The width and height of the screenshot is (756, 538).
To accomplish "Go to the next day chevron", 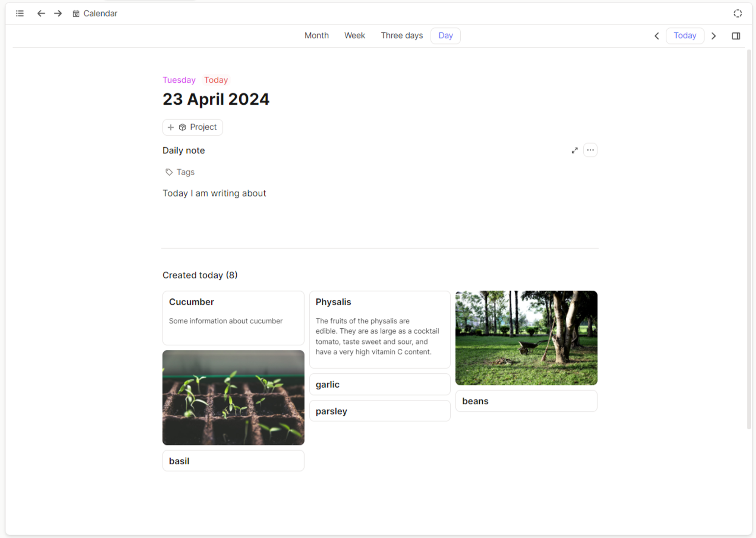I will [714, 36].
